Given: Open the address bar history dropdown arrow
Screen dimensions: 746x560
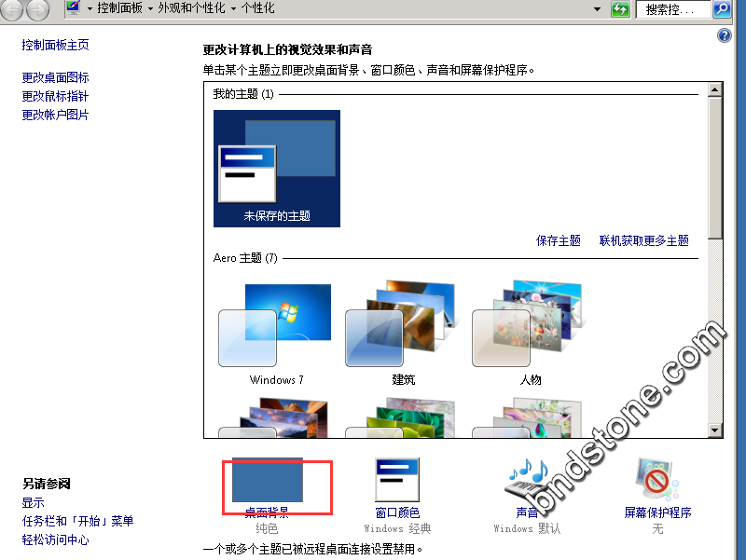Looking at the screenshot, I should point(598,8).
